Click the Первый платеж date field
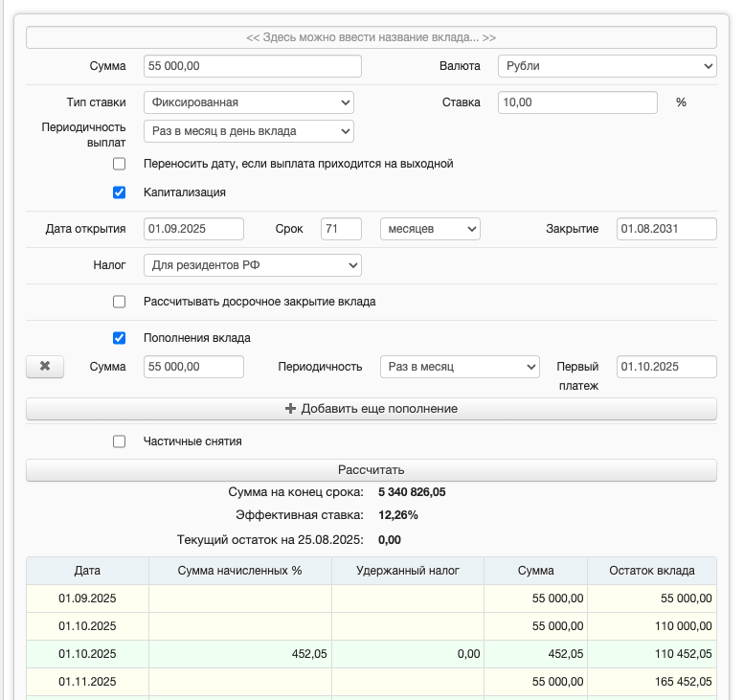The height and width of the screenshot is (700, 744). coord(666,367)
